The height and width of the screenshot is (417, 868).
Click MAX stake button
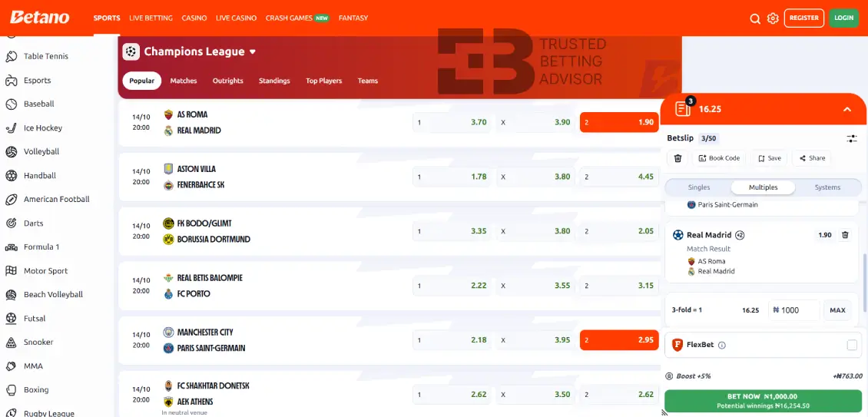(x=837, y=310)
